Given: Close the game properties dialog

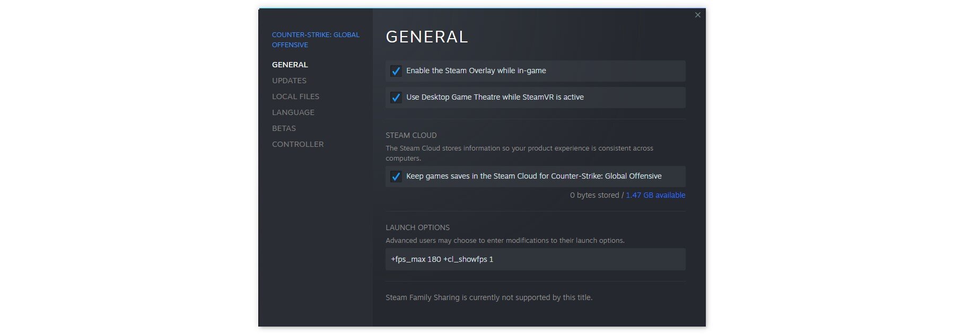Looking at the screenshot, I should (697, 15).
